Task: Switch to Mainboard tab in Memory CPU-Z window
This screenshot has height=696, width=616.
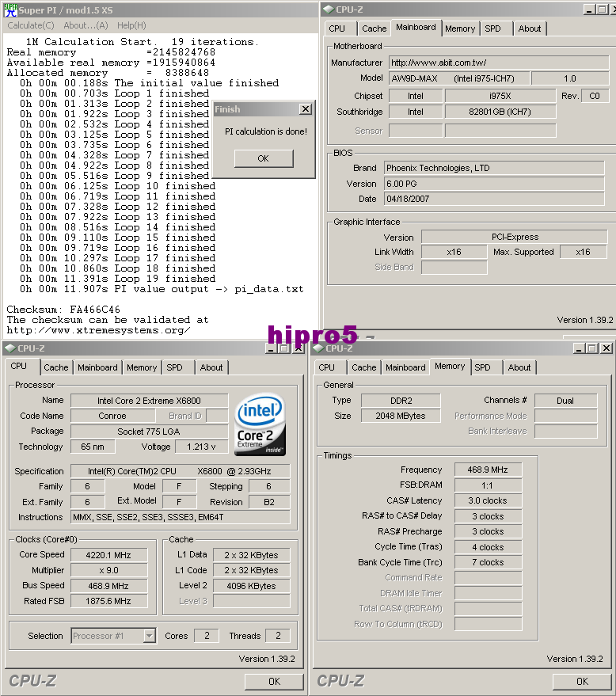Action: [x=405, y=367]
